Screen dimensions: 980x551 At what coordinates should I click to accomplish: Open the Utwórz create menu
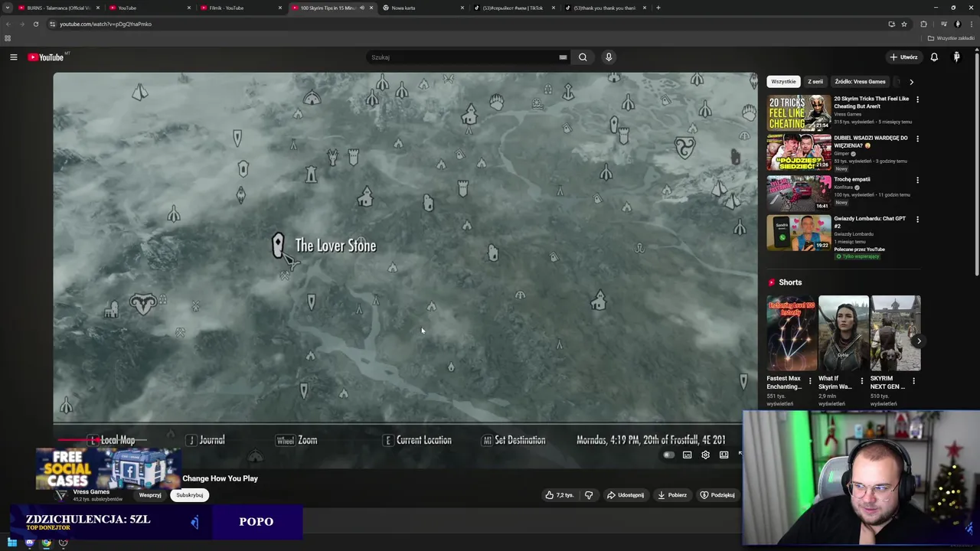(x=903, y=57)
